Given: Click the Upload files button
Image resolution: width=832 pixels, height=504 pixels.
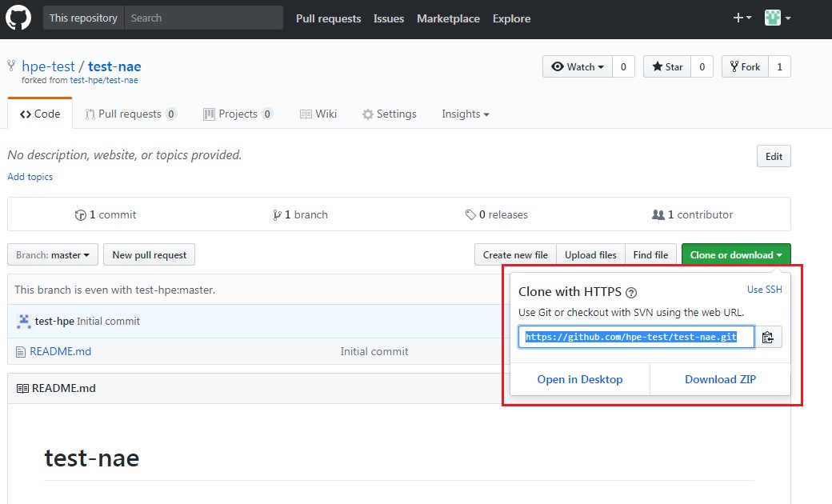Looking at the screenshot, I should (x=590, y=255).
